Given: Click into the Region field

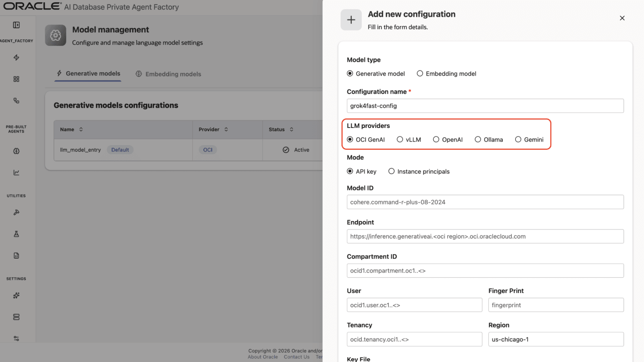Looking at the screenshot, I should tap(556, 339).
